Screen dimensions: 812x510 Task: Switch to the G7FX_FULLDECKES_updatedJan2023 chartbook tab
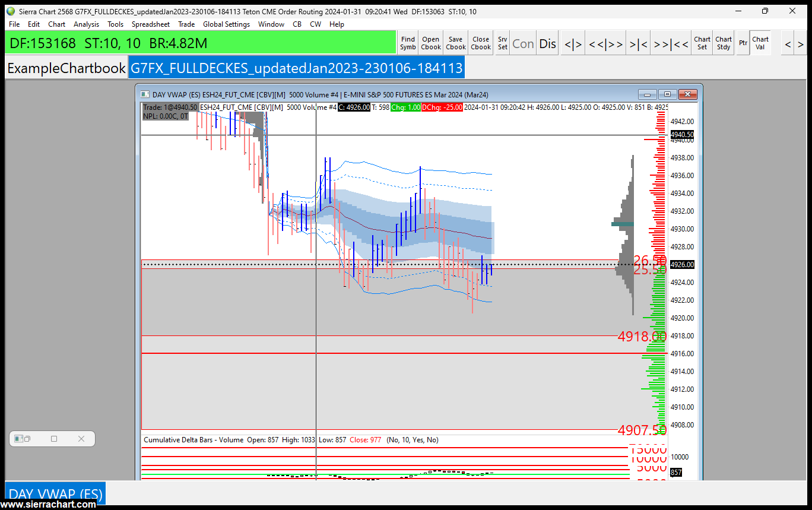296,68
